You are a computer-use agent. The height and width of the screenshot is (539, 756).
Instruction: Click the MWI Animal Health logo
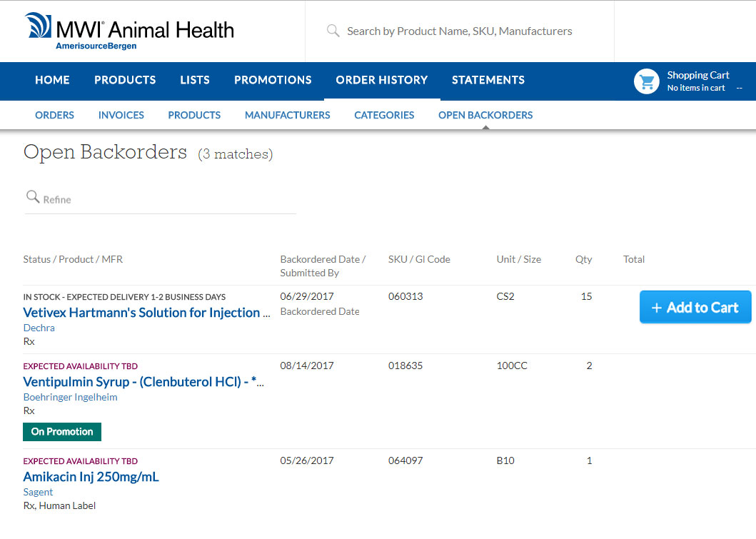pyautogui.click(x=128, y=30)
